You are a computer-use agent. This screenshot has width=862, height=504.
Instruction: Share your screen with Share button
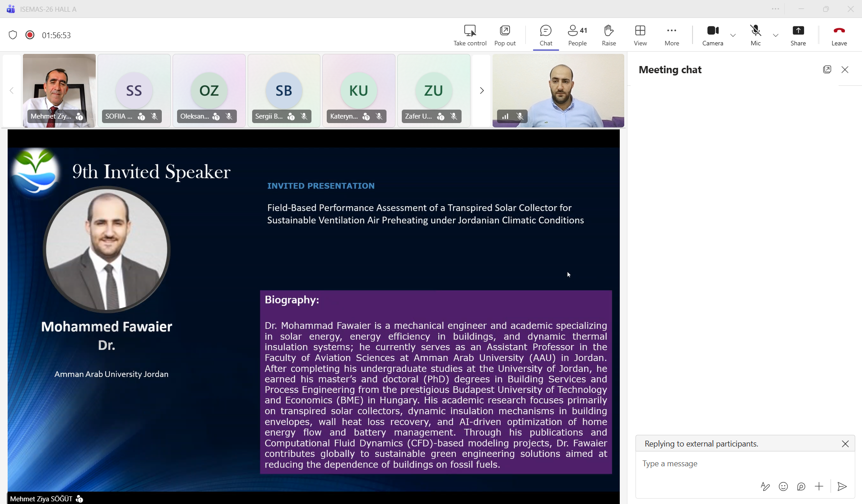coord(798,35)
